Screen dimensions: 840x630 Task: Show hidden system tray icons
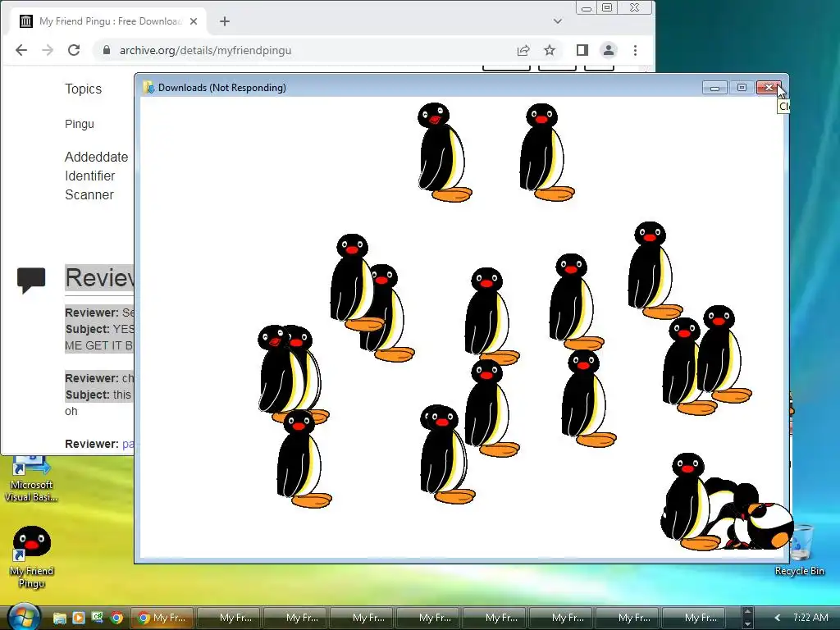point(778,618)
